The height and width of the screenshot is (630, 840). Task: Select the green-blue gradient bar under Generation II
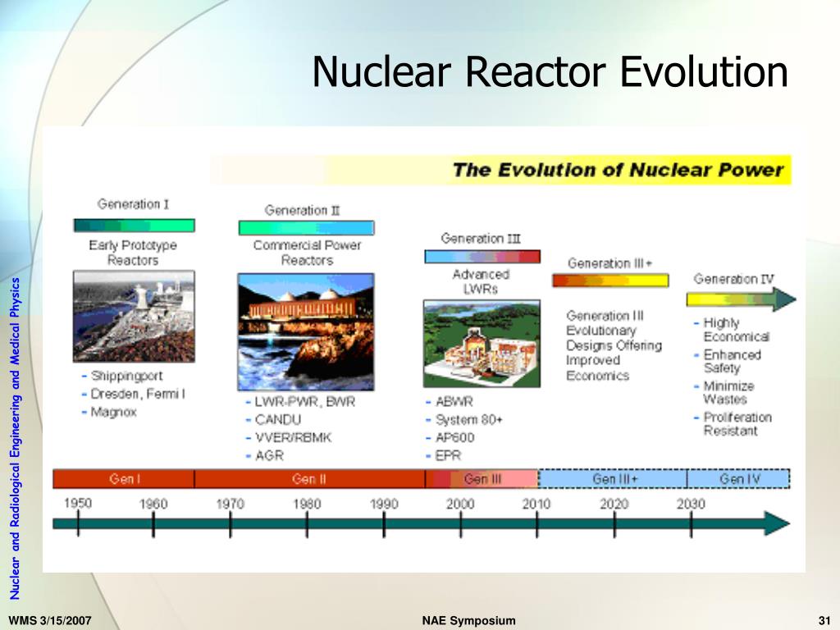point(306,228)
